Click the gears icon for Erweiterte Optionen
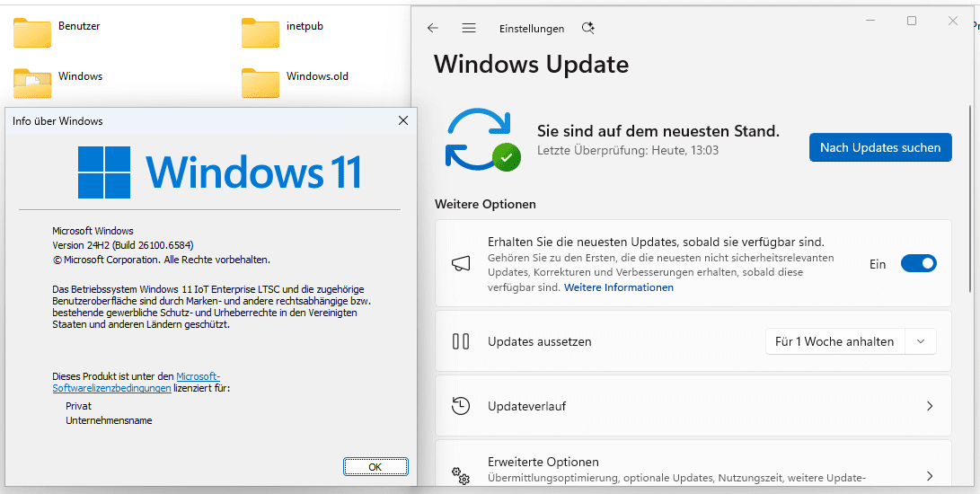Viewport: 980px width, 494px height. pos(461,476)
